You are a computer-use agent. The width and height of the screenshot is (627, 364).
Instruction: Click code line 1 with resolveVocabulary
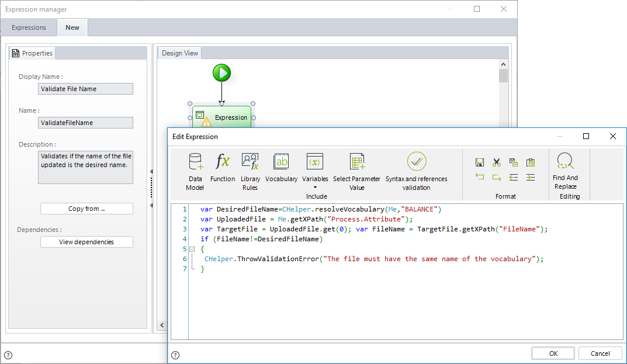tap(321, 209)
